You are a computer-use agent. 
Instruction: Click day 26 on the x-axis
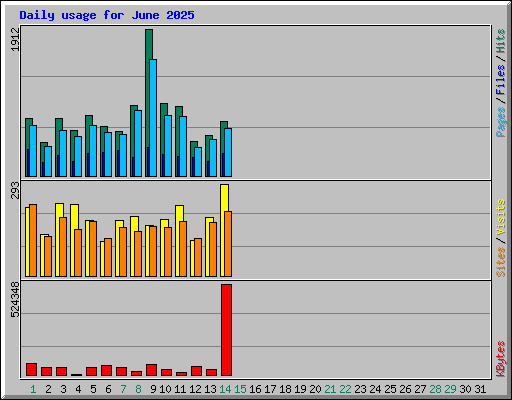(x=405, y=389)
